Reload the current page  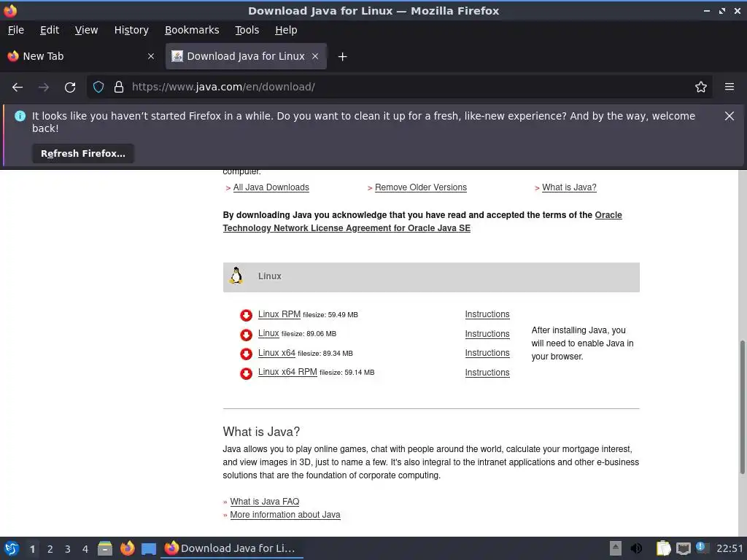pyautogui.click(x=70, y=87)
